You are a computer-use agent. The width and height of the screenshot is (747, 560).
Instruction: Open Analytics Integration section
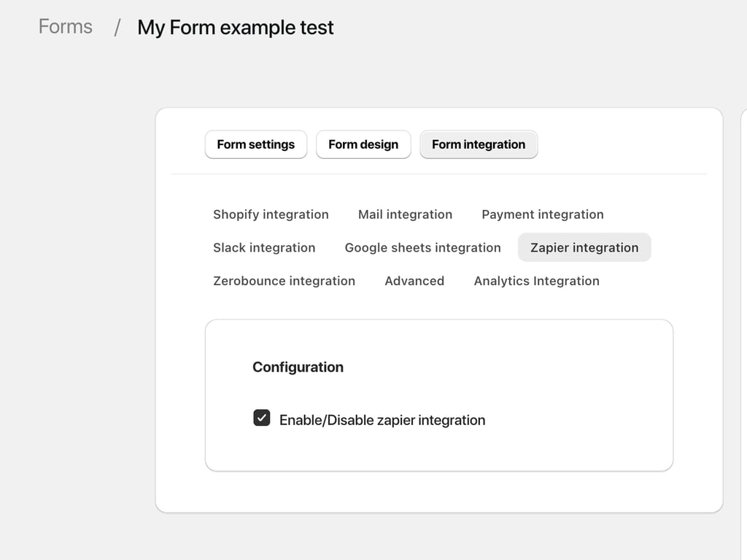(x=537, y=281)
